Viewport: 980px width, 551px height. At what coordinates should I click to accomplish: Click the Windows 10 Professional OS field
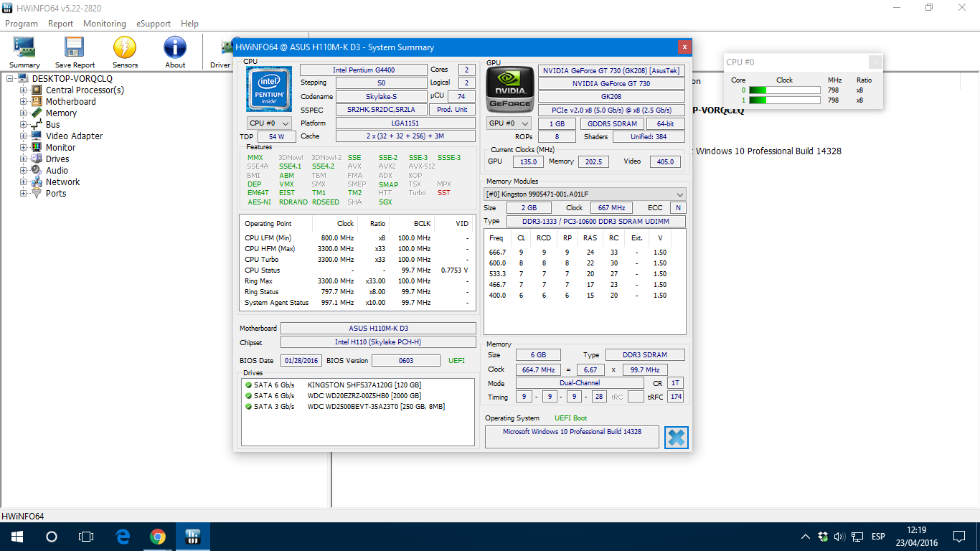tap(572, 437)
